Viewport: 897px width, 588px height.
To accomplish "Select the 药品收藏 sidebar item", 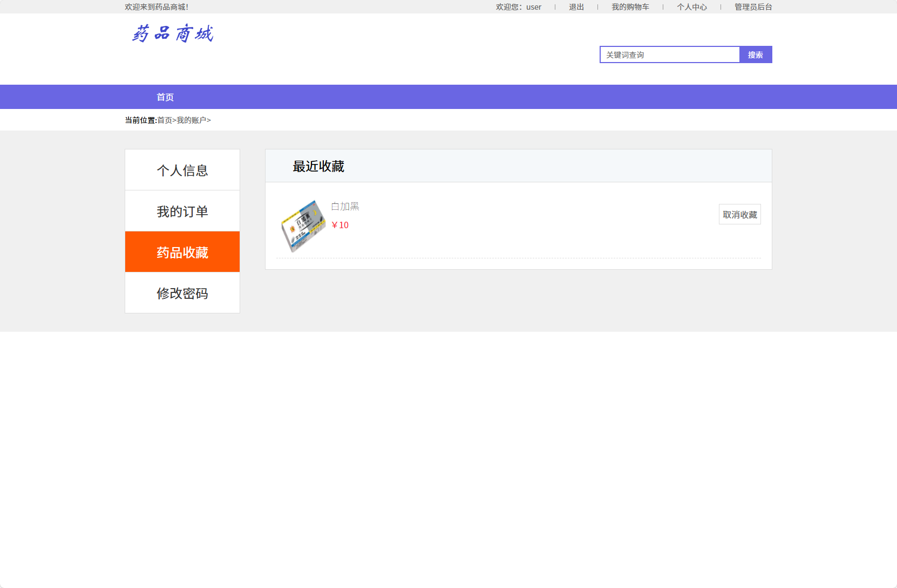I will [x=182, y=252].
